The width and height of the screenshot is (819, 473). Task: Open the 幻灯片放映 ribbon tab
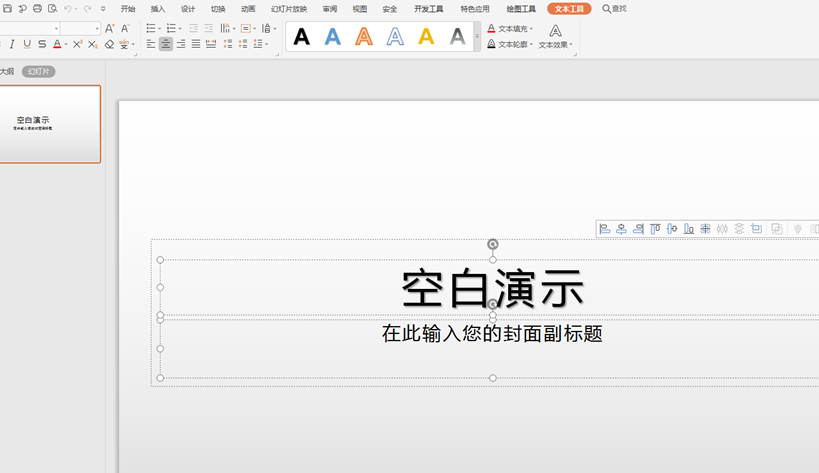pos(289,9)
